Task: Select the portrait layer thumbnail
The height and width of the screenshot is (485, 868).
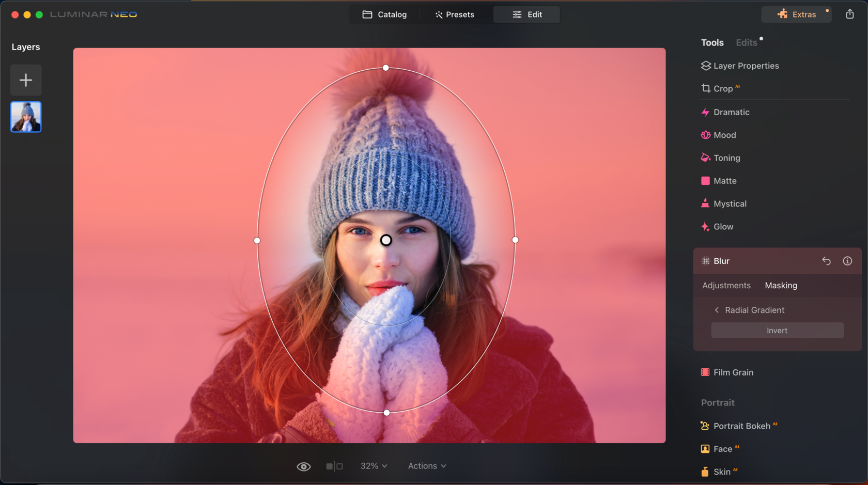Action: pos(26,117)
